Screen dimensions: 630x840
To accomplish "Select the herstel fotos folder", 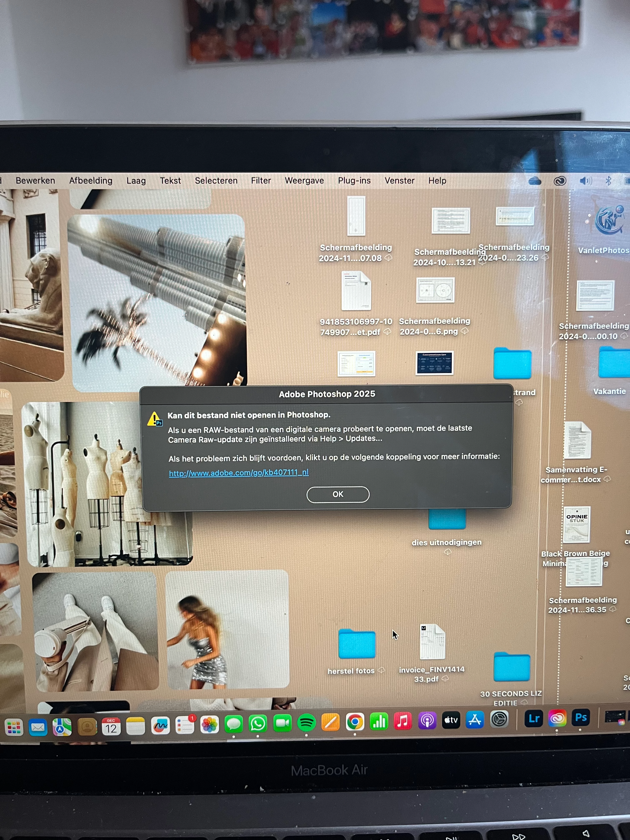I will click(357, 644).
